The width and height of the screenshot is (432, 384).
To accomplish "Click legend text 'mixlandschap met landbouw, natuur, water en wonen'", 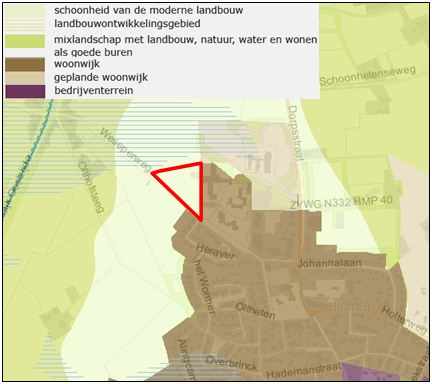I will point(186,40).
